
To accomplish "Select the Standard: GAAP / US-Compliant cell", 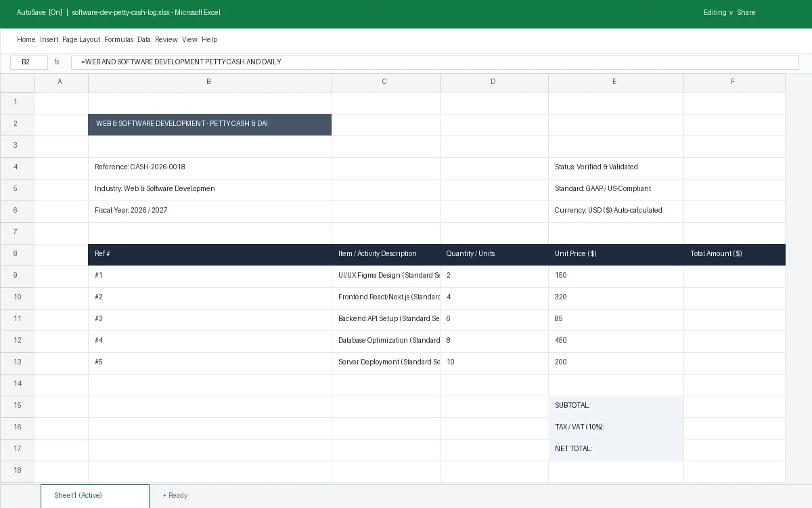I will (616, 189).
